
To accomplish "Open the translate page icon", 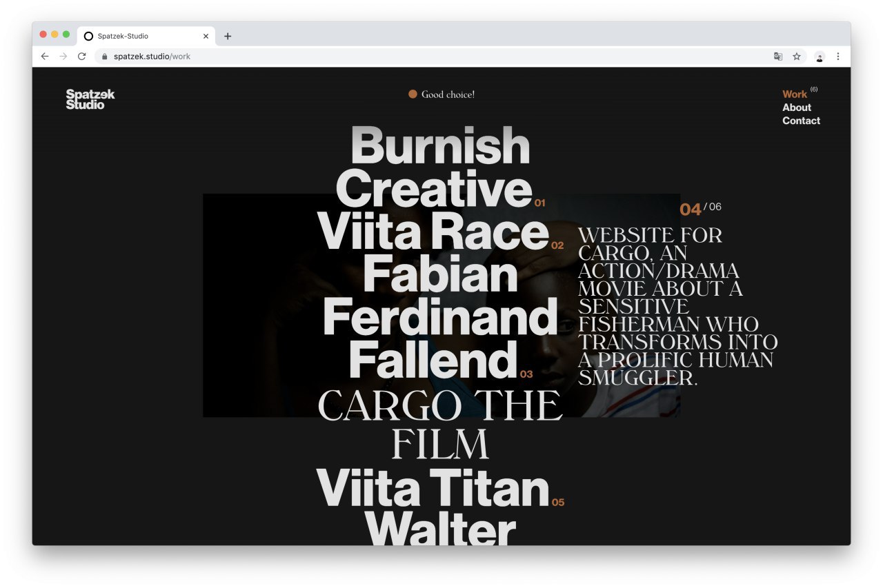I will (778, 57).
